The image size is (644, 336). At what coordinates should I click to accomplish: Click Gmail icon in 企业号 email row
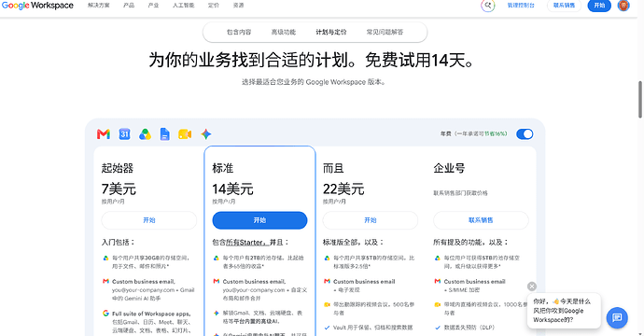(x=438, y=281)
